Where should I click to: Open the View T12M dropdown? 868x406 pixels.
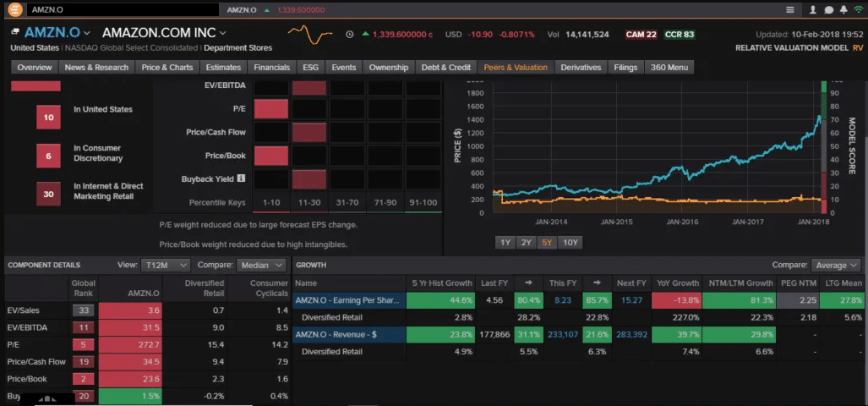(x=166, y=266)
